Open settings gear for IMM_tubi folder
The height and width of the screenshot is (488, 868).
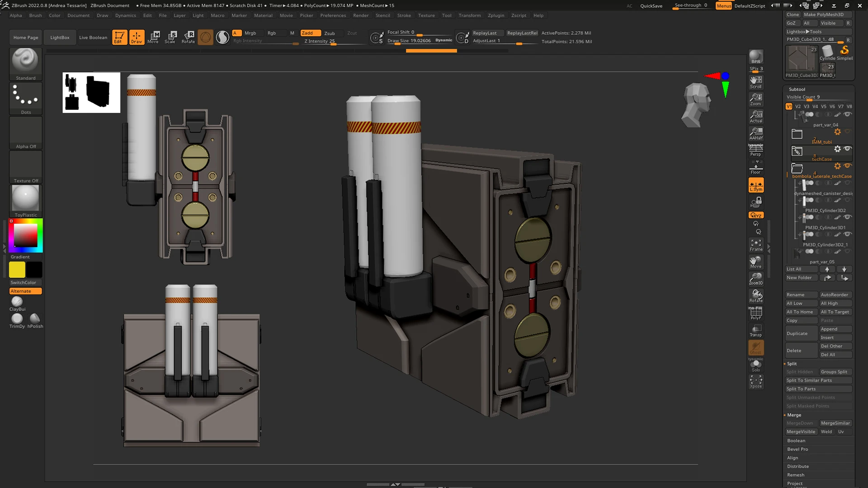click(837, 132)
